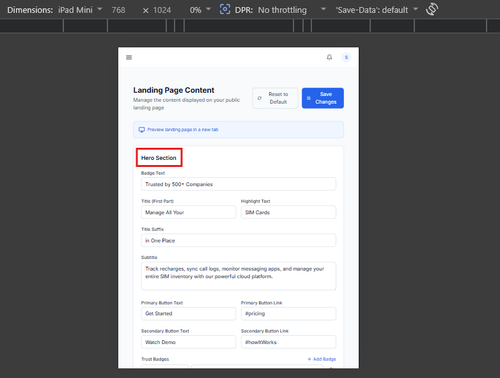Click the viewport height field 1024
Screen dimensions: 500x378
tap(162, 10)
